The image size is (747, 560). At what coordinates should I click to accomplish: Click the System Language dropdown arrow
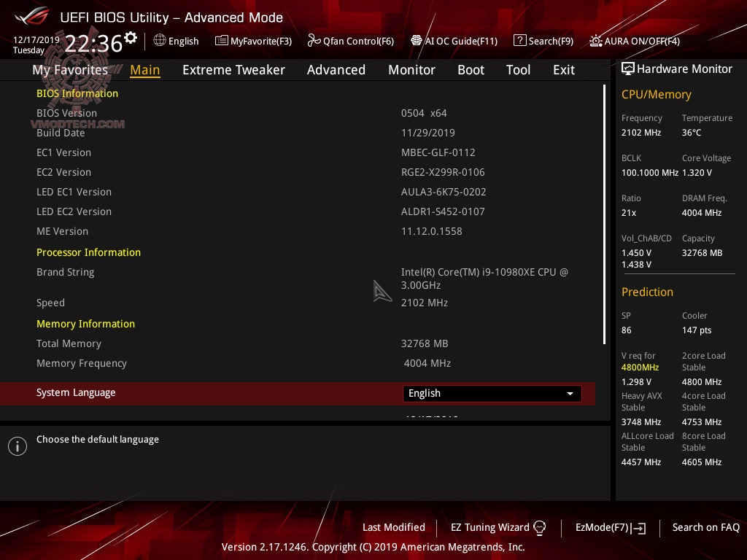570,394
